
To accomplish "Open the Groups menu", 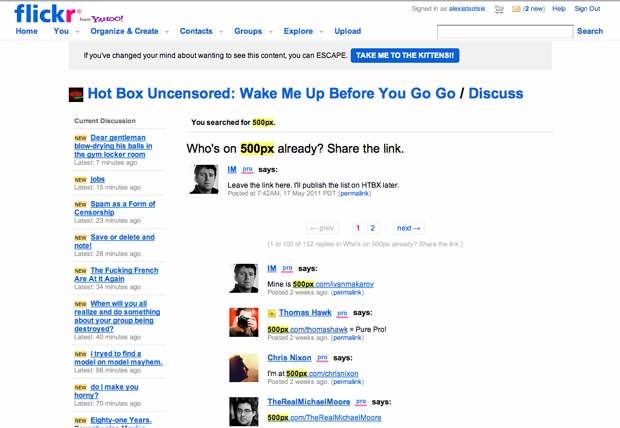I will (x=248, y=31).
